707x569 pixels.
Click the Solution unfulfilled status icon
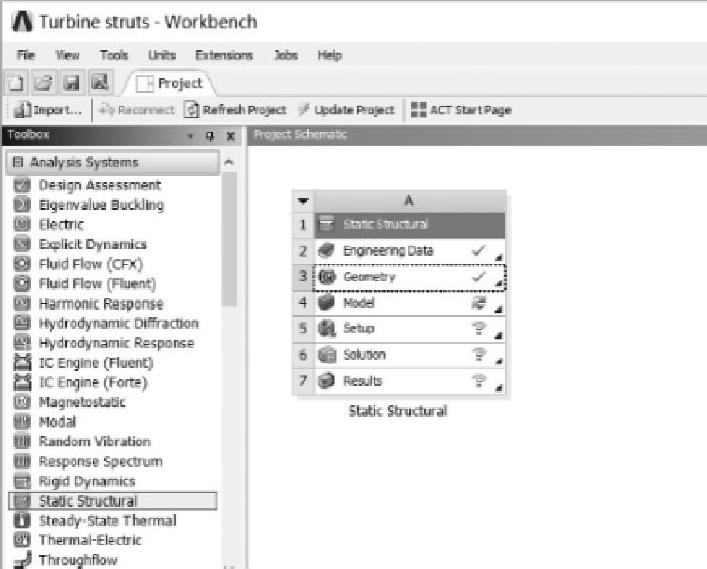click(x=479, y=355)
